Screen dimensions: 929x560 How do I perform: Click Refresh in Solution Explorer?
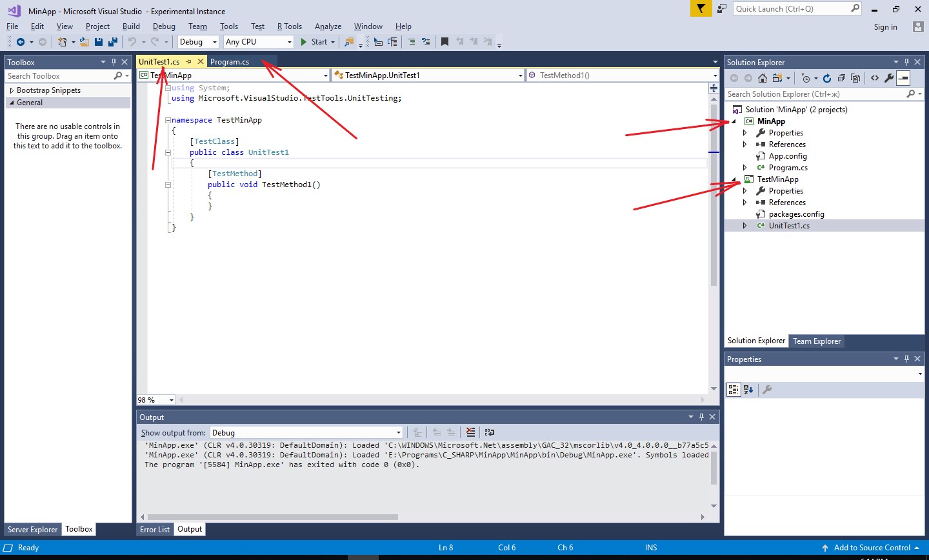coord(827,77)
